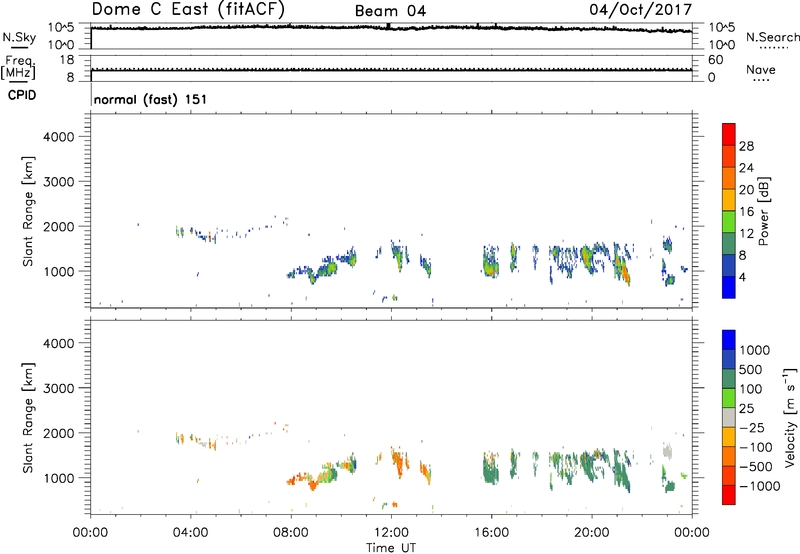Click the '18' frequency axis tick
Viewport: 800px width, 554px height.
pyautogui.click(x=67, y=60)
